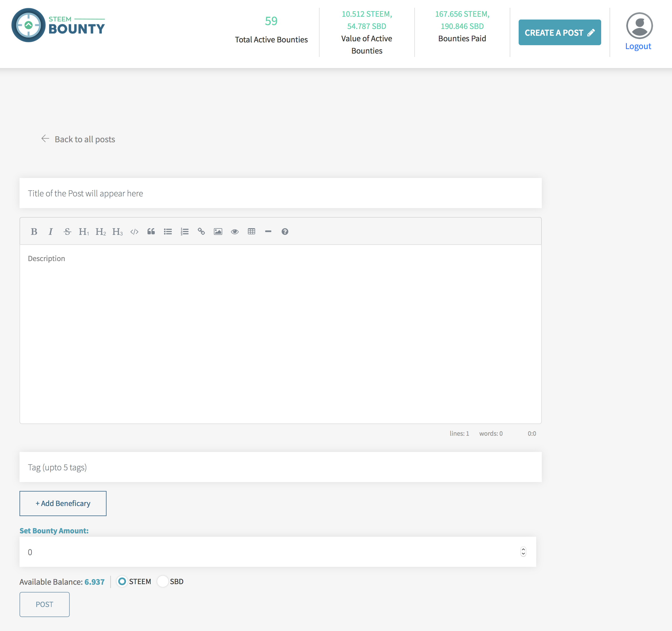672x631 pixels.
Task: Select the STEEM currency radio button
Action: coord(122,581)
